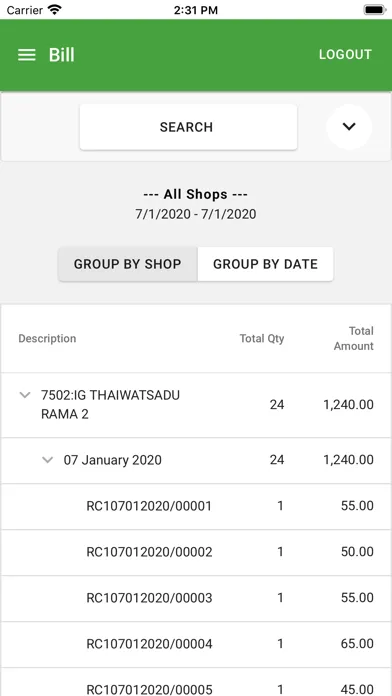
Task: Open bill RC107012020/00005
Action: (x=196, y=683)
